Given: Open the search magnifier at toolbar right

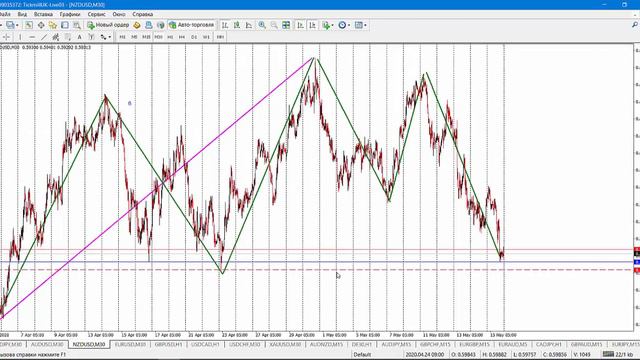Looking at the screenshot, I should (x=635, y=25).
